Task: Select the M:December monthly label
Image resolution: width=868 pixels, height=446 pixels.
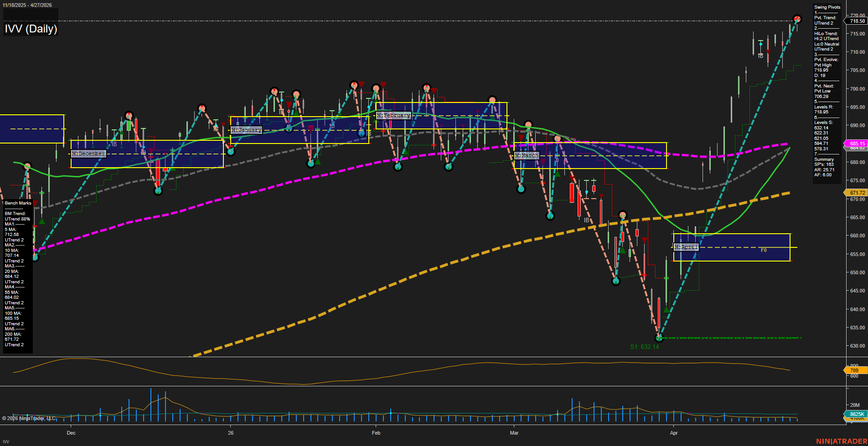Action: pos(88,154)
